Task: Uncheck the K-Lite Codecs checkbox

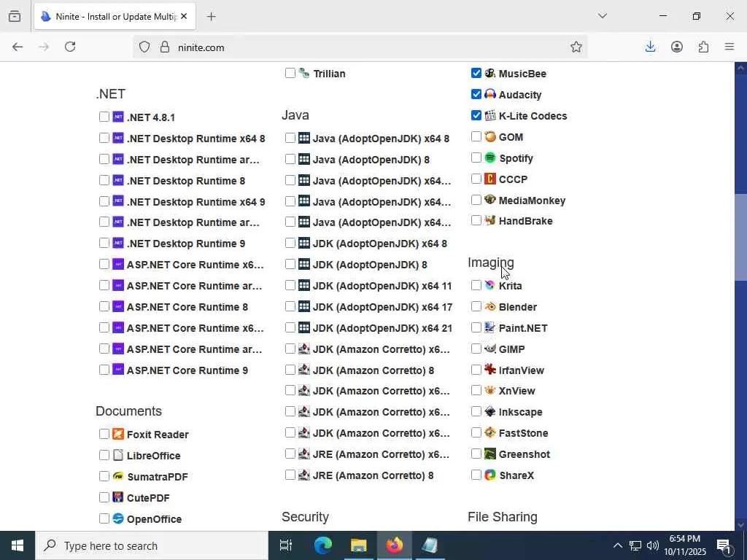Action: (x=476, y=115)
